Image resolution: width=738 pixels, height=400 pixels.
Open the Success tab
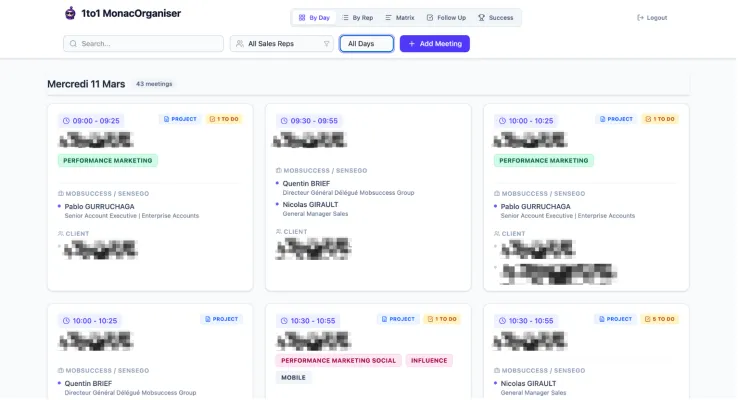pos(496,18)
